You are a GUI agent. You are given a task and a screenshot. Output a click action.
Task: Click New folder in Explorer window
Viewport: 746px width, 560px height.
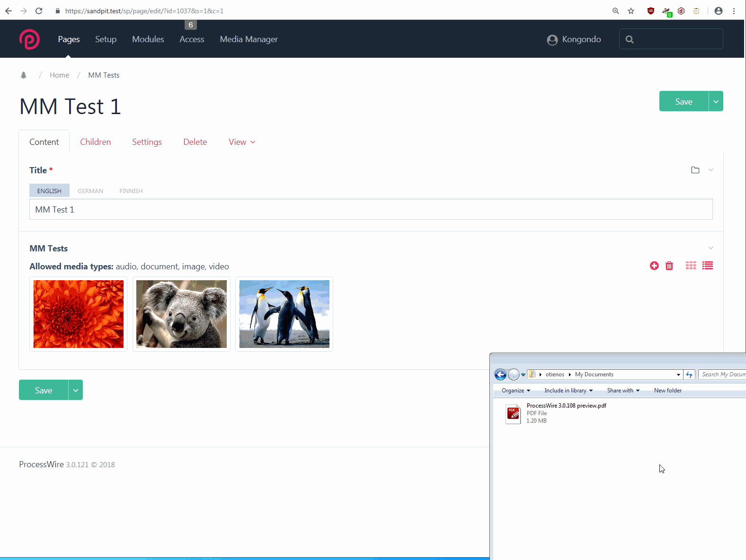668,391
